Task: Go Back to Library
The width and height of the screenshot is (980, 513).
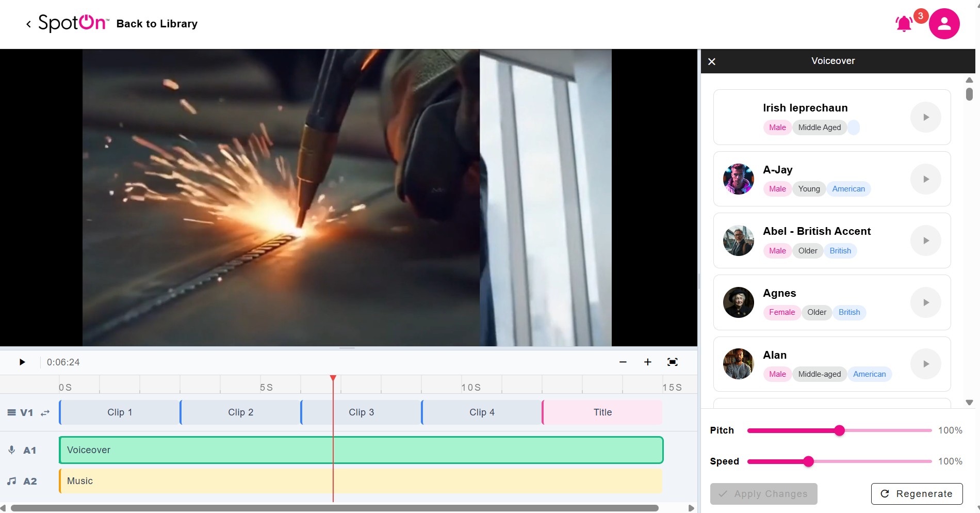Action: (x=157, y=24)
